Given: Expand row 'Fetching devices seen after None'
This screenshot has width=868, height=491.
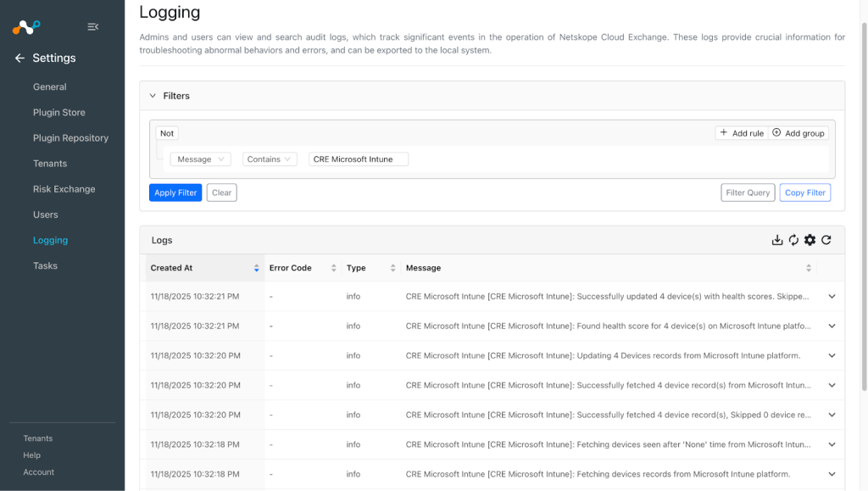Looking at the screenshot, I should click(x=832, y=444).
